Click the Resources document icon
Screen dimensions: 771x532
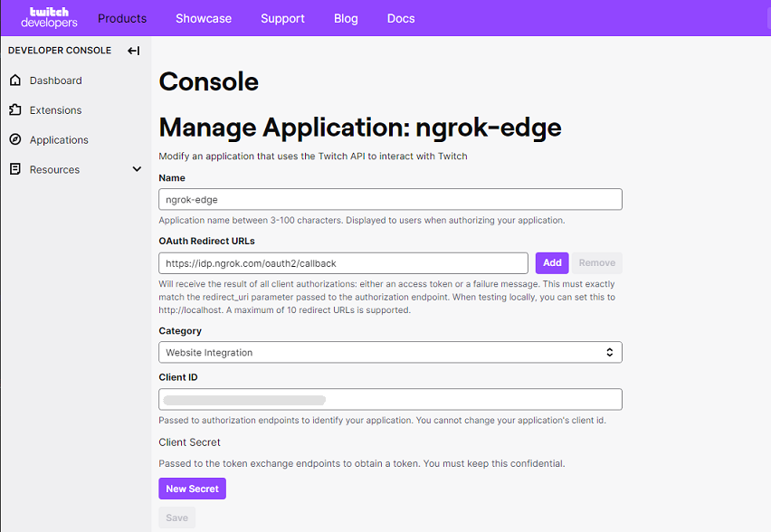point(15,169)
